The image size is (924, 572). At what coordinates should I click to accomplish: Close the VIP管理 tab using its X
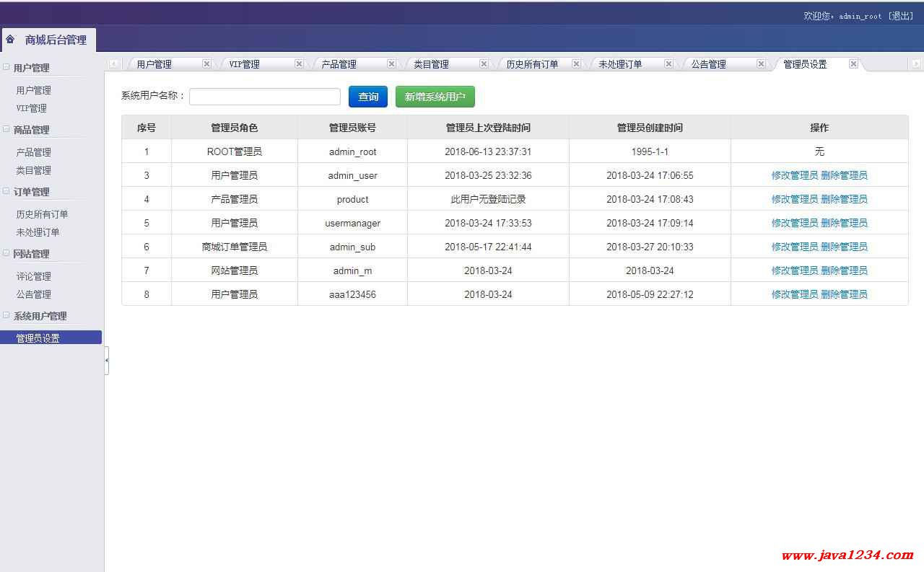(x=299, y=64)
